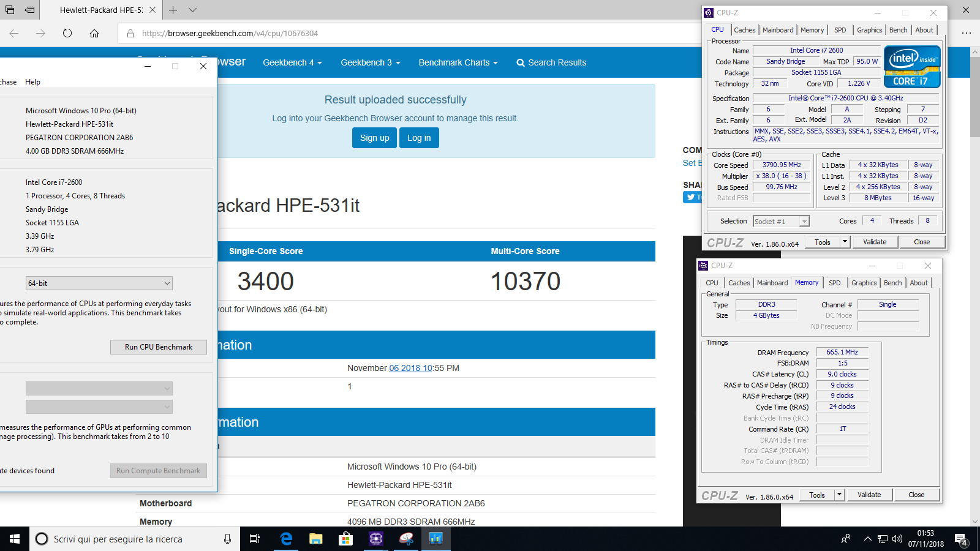The height and width of the screenshot is (551, 980).
Task: Click the set tabs aside icon
Action: click(x=29, y=10)
